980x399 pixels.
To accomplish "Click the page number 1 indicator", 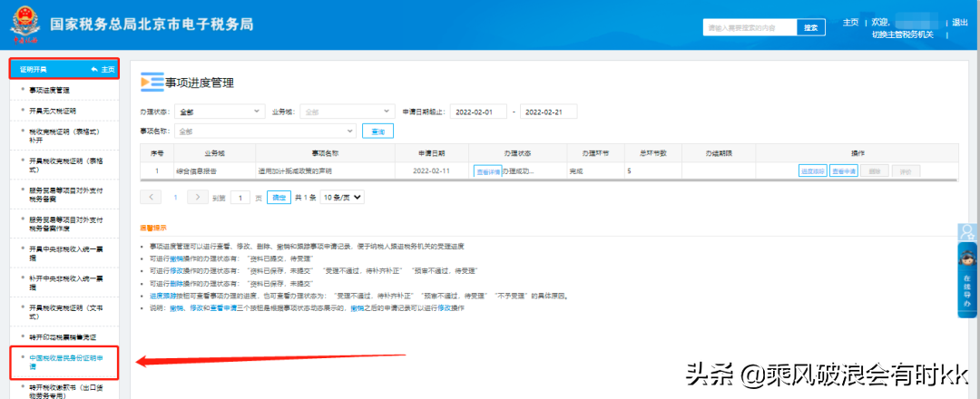I will tap(176, 198).
